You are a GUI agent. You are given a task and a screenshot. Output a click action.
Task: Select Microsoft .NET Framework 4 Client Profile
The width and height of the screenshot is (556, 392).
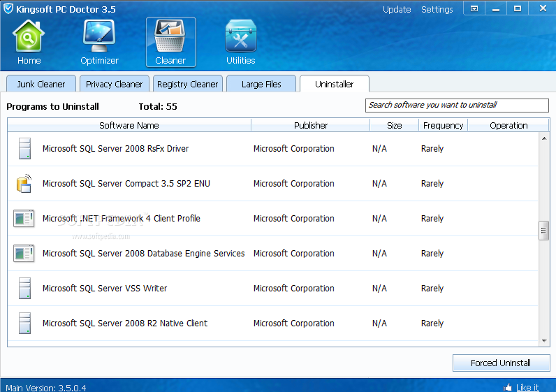[273, 219]
